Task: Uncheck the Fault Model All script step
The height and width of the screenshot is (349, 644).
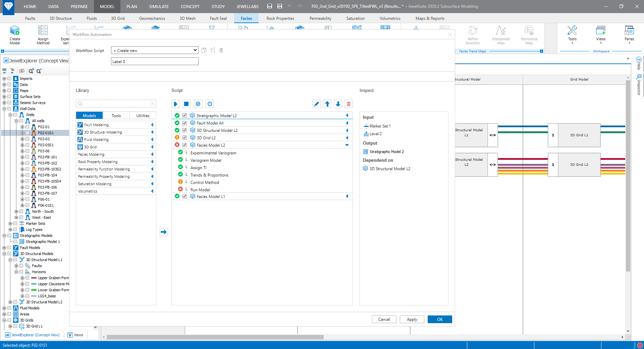Action: click(x=184, y=123)
